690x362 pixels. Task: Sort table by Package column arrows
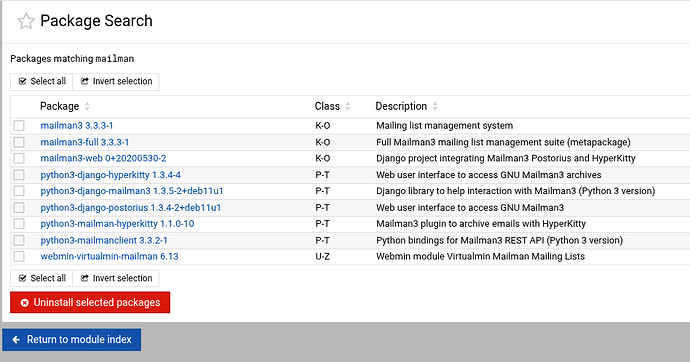[x=87, y=106]
